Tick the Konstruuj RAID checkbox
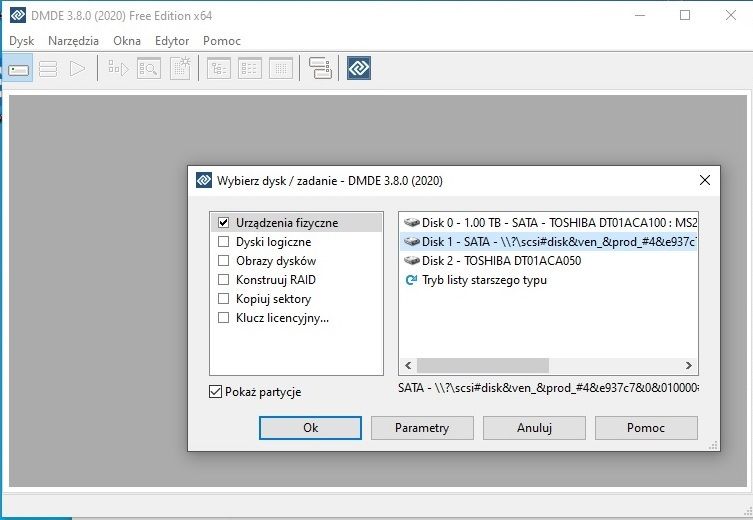 (x=223, y=279)
